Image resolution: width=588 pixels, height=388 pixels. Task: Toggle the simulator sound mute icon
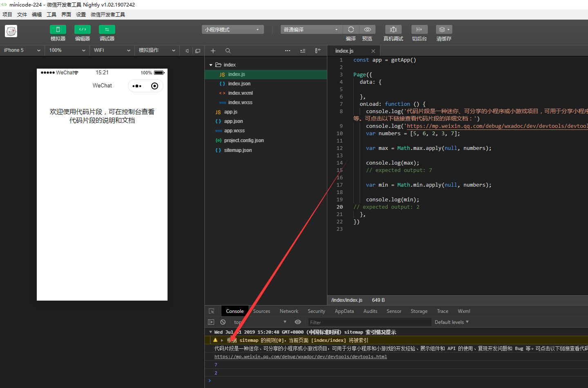pos(187,51)
